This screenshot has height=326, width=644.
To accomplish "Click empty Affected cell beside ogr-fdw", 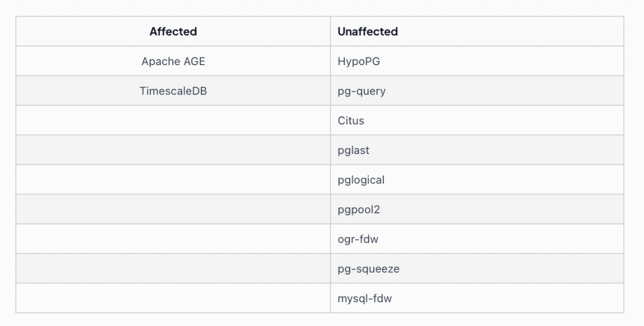I will (x=173, y=238).
